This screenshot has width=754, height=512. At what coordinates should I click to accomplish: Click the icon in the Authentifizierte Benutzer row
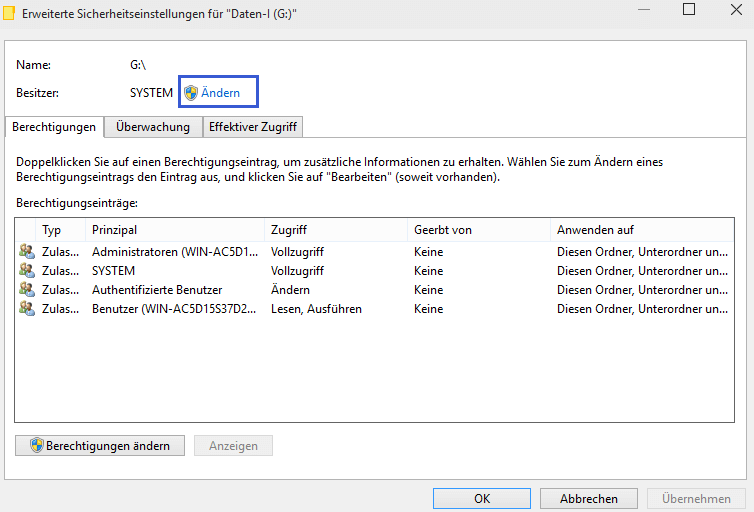pos(27,289)
